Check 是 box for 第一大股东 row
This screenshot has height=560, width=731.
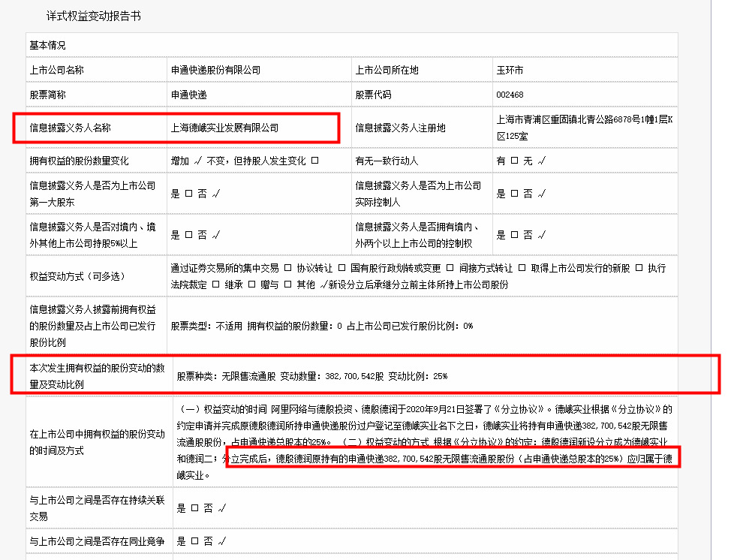189,194
